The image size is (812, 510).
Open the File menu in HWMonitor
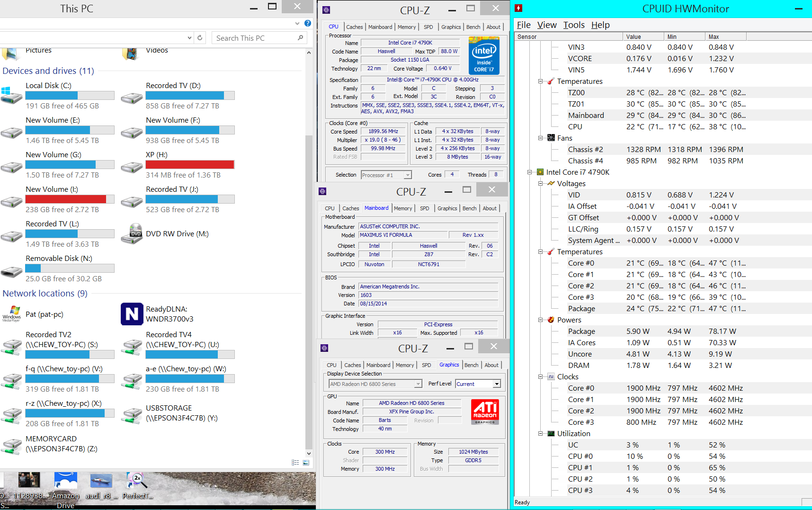[x=524, y=25]
